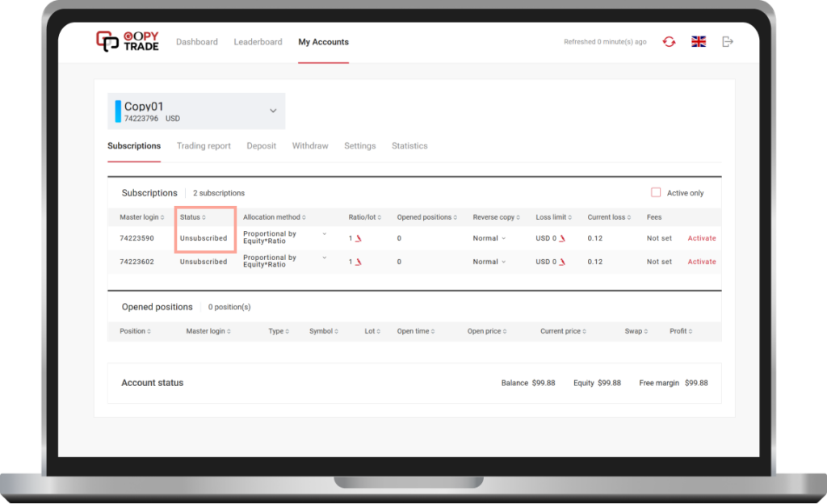The width and height of the screenshot is (827, 504).
Task: Expand the Copy01 account selector
Action: [x=273, y=109]
